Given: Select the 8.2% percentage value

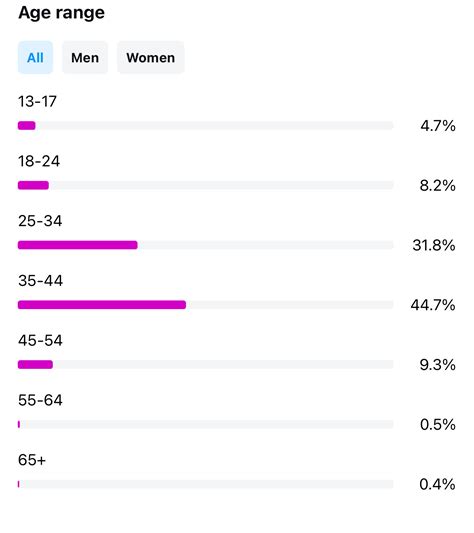Looking at the screenshot, I should tap(438, 186).
